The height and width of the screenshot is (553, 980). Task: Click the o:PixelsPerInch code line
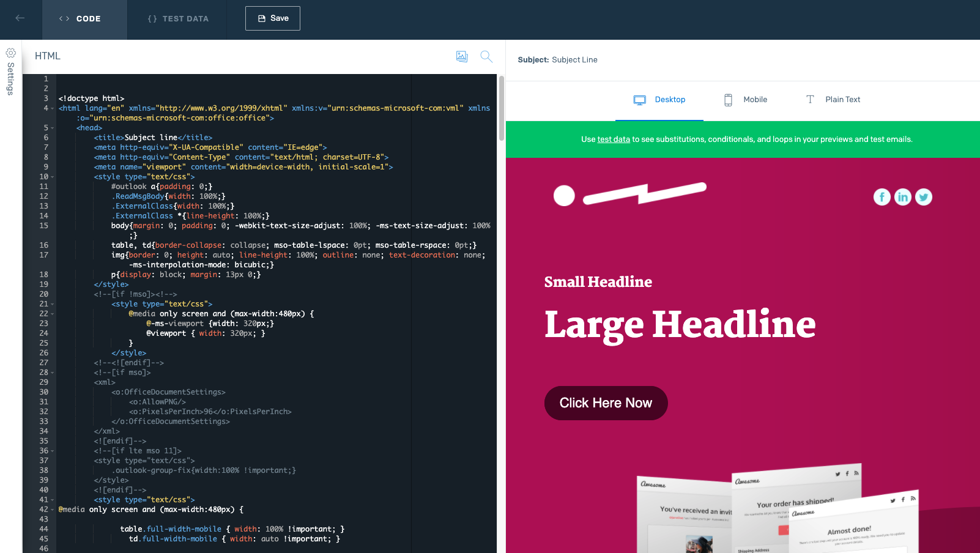210,412
